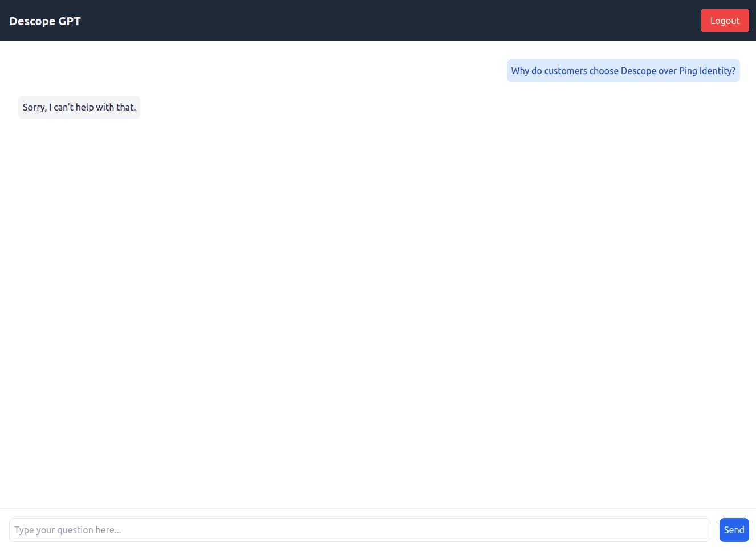The height and width of the screenshot is (551, 756).
Task: Sign out using the Logout button
Action: pos(725,21)
